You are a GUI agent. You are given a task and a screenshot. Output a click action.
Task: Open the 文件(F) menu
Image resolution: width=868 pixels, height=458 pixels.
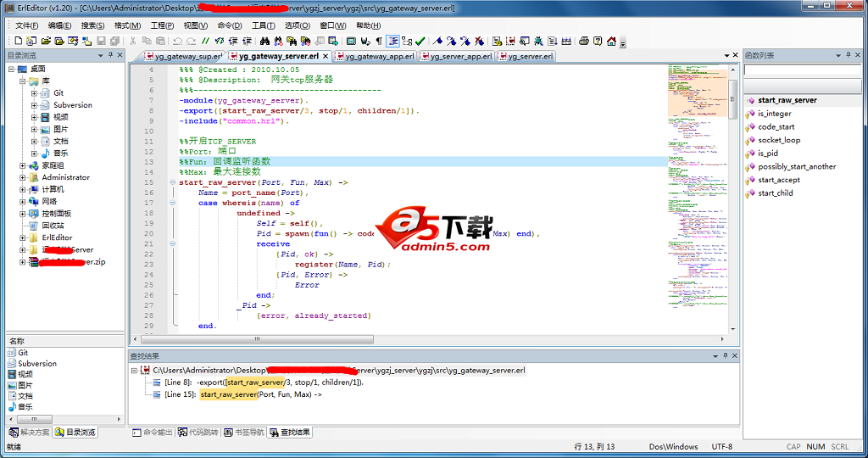click(26, 25)
